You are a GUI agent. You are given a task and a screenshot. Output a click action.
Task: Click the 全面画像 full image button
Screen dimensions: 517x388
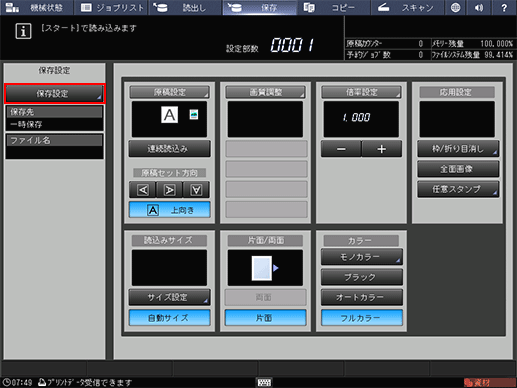coord(458,169)
